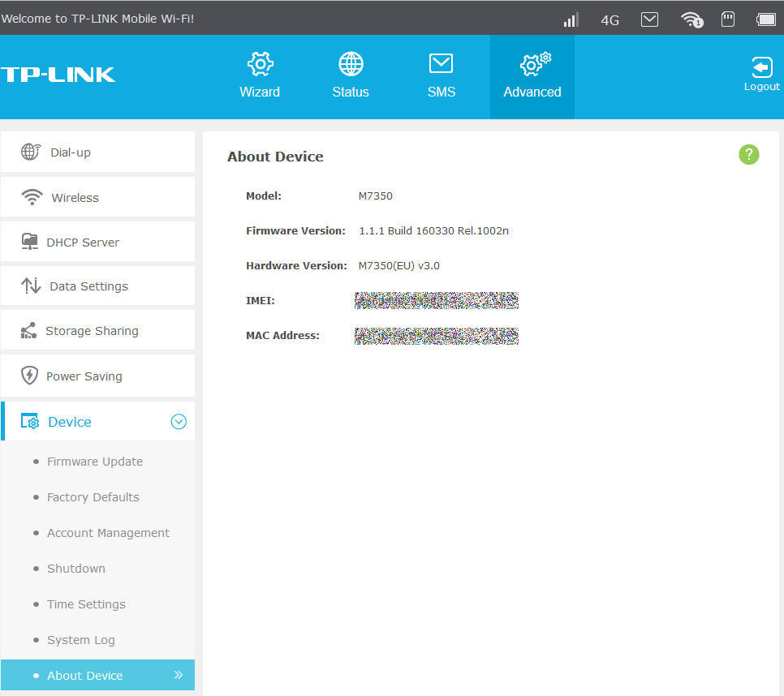The image size is (784, 696).
Task: Click the battery status icon
Action: point(765,19)
